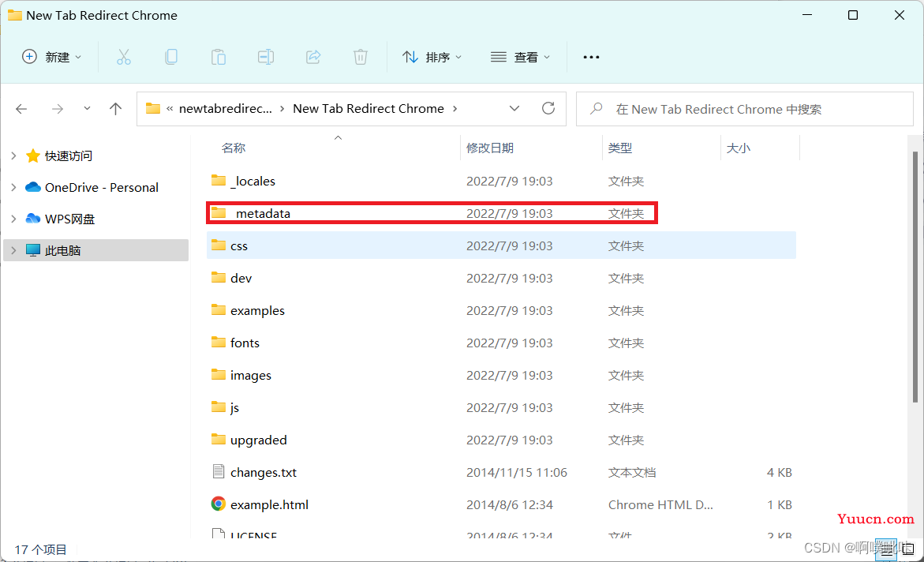Click the Cut scissors icon in toolbar
Screen dimensions: 924x562
[124, 57]
